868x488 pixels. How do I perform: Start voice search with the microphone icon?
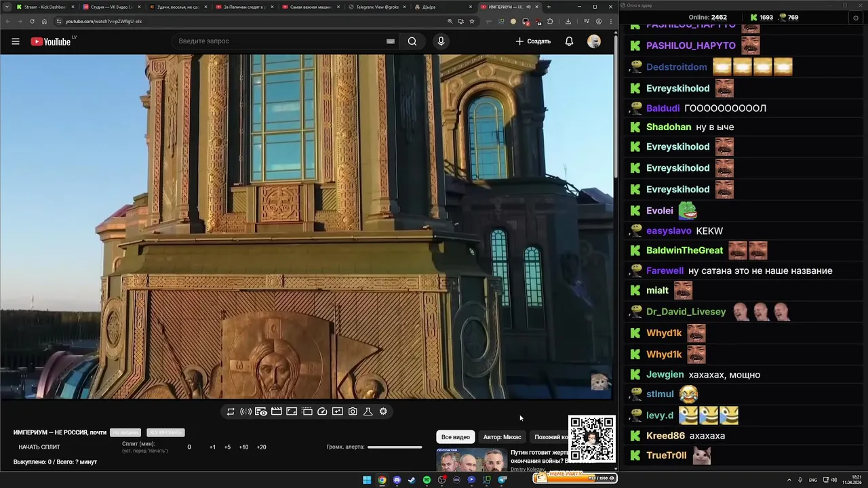[x=441, y=41]
